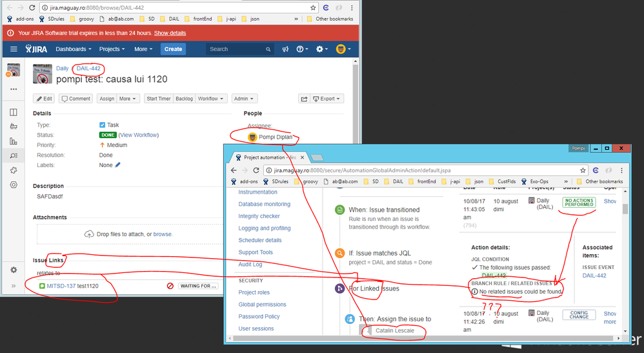
Task: Open the user avatar profile menu
Action: 343,49
